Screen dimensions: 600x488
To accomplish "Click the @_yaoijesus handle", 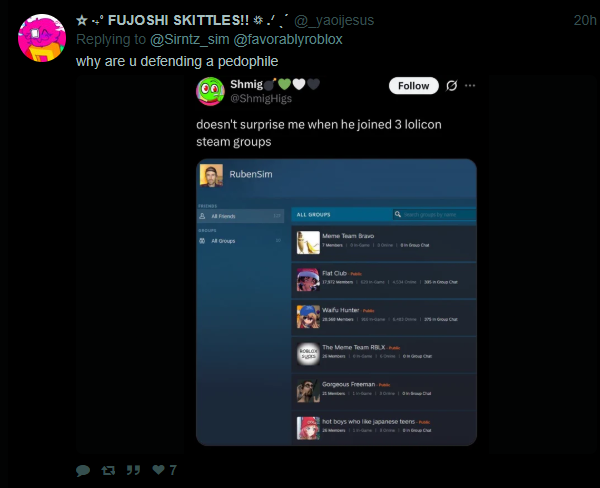I will [334, 20].
